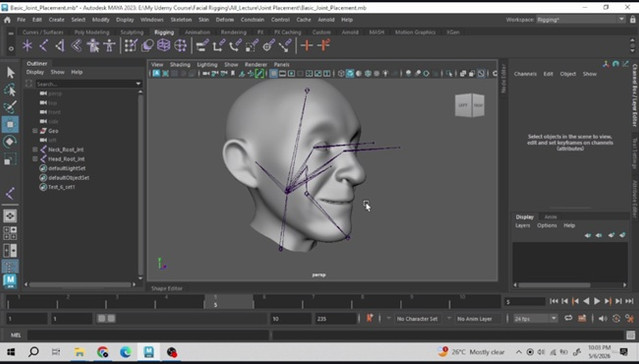The width and height of the screenshot is (639, 364).
Task: Play the animation forward
Action: 597,301
